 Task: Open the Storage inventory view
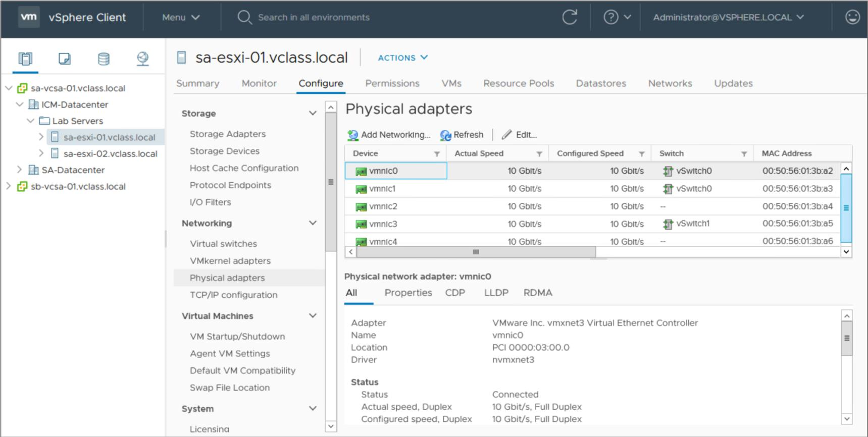[104, 59]
